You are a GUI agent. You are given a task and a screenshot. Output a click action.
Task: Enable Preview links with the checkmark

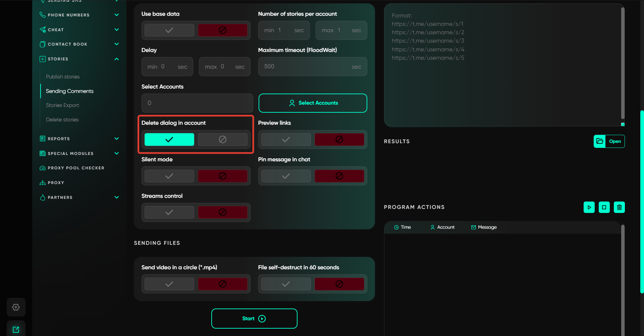point(286,139)
